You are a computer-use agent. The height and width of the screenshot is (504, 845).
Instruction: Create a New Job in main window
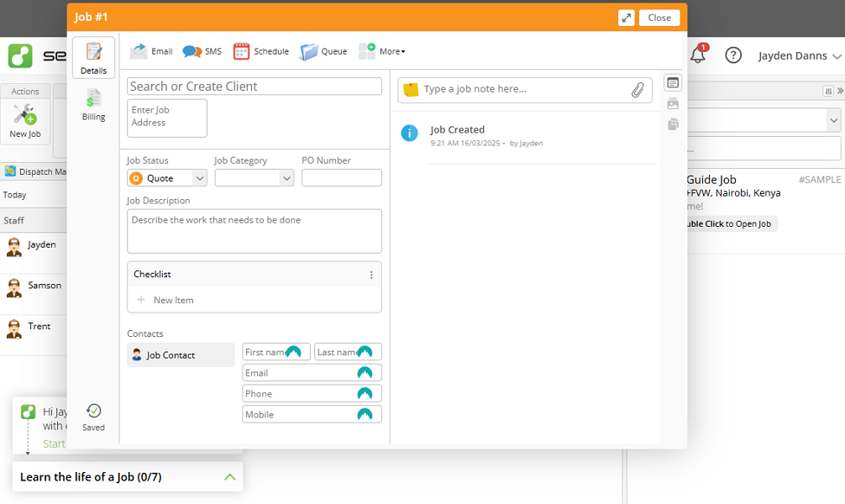pos(25,121)
